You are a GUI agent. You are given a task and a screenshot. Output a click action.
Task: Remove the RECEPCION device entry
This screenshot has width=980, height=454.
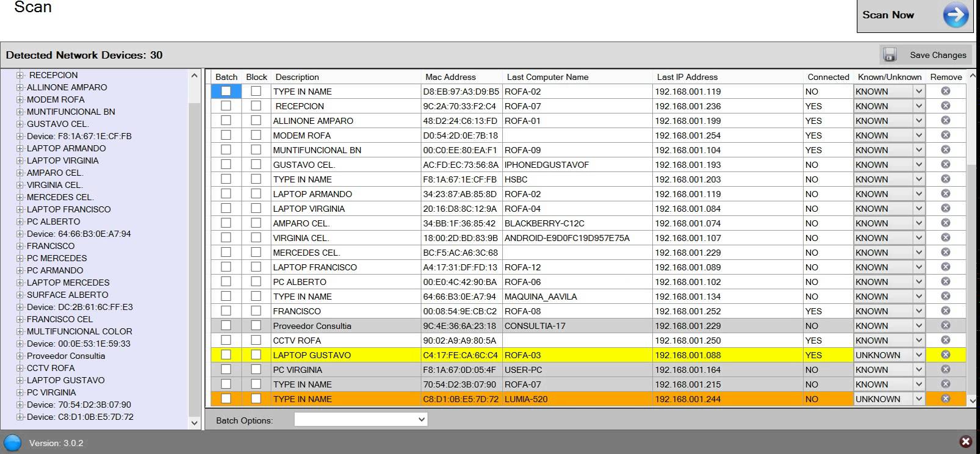point(945,106)
